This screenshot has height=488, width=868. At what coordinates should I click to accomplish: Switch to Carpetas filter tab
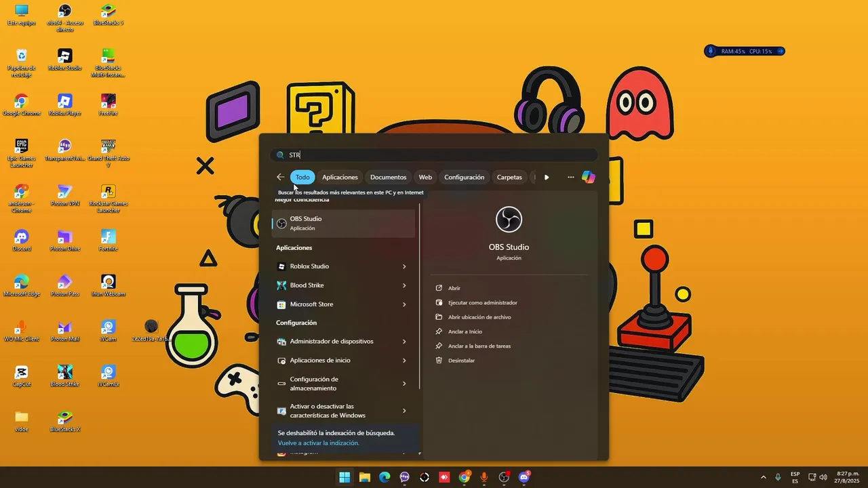pos(509,177)
